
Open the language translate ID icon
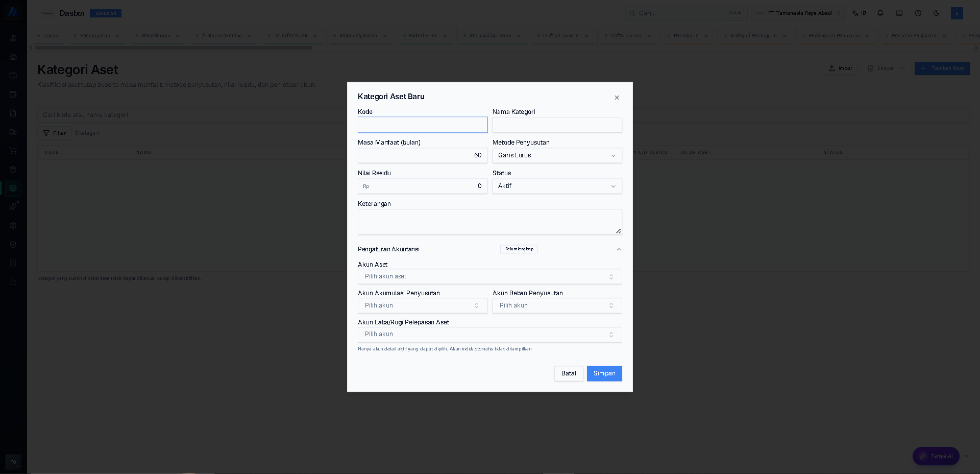(860, 13)
